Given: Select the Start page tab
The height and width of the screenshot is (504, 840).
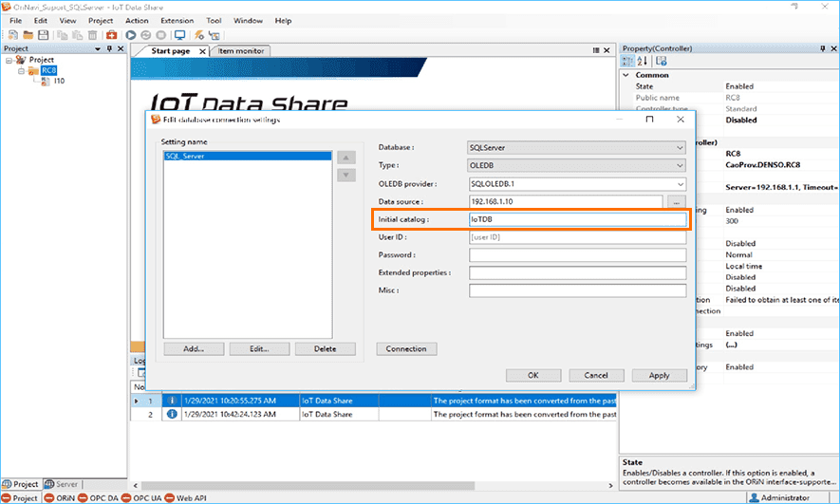Looking at the screenshot, I should (170, 51).
